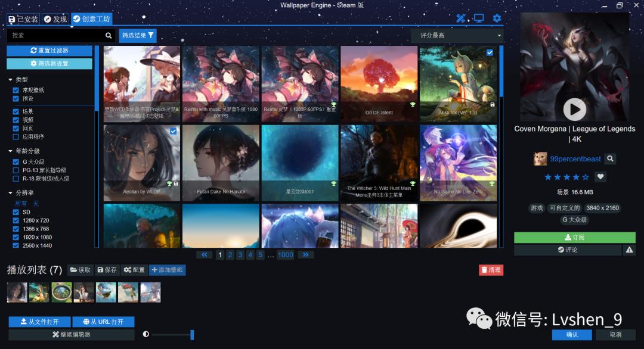Uncheck selection box on Miko fox thumbnail
Image resolution: width=644 pixels, height=349 pixels.
point(490,52)
